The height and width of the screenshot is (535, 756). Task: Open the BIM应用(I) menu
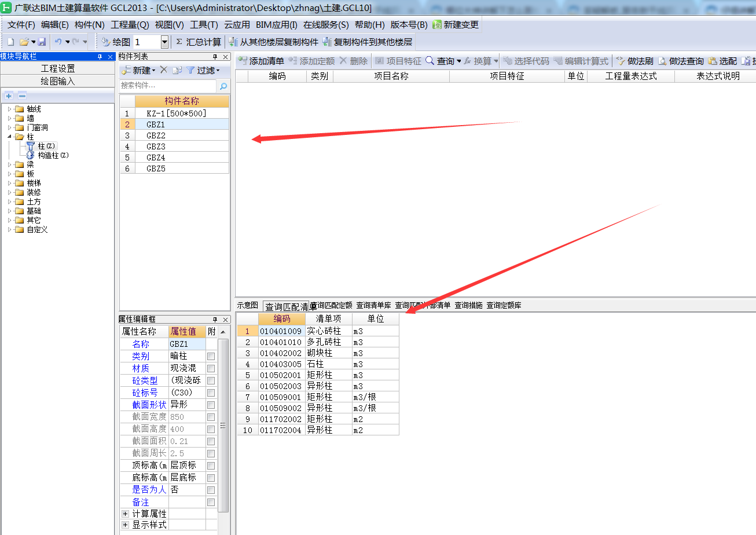point(277,25)
